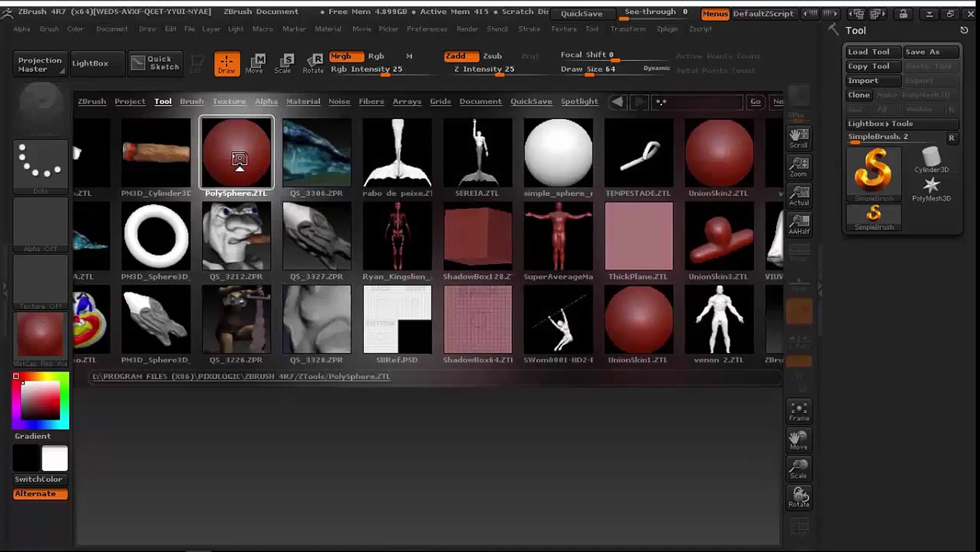Image resolution: width=980 pixels, height=552 pixels.
Task: Toggle Zsub mode
Action: click(492, 56)
